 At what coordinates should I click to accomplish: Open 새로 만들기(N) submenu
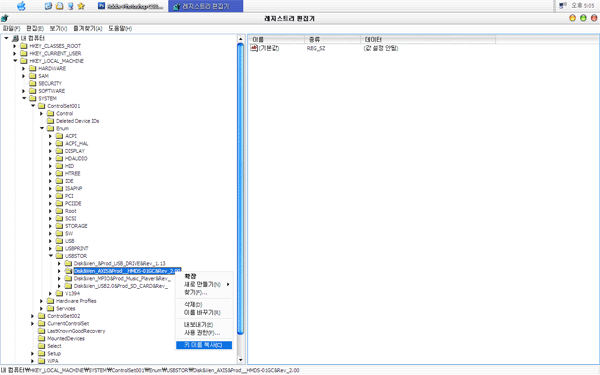point(204,284)
